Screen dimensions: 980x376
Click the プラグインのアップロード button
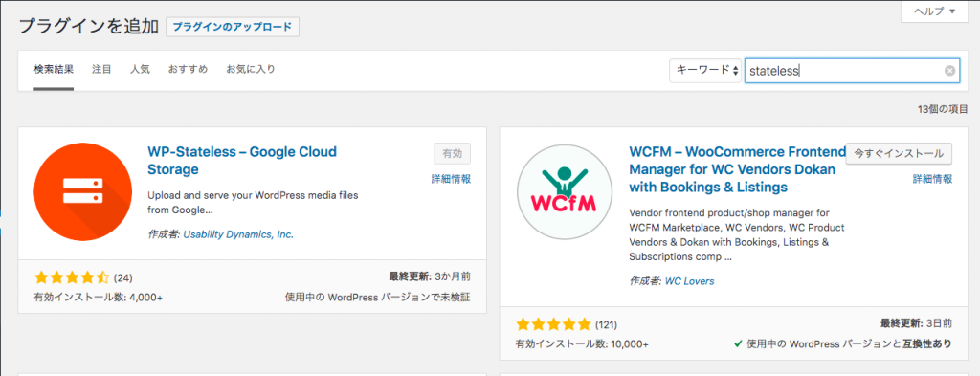pos(233,27)
